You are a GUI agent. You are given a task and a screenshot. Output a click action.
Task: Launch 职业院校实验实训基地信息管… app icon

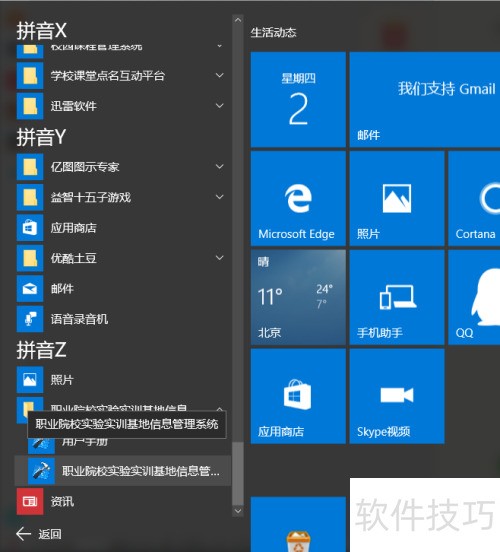tap(42, 471)
